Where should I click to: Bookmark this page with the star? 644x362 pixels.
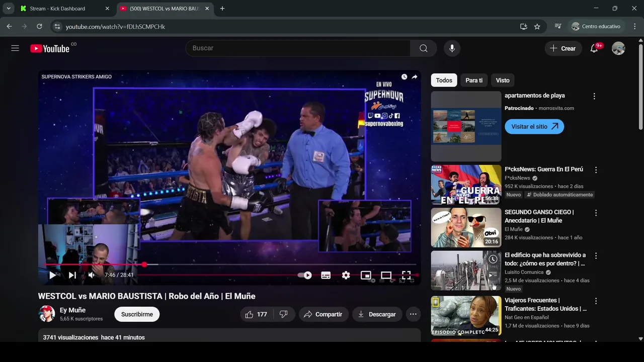[537, 27]
